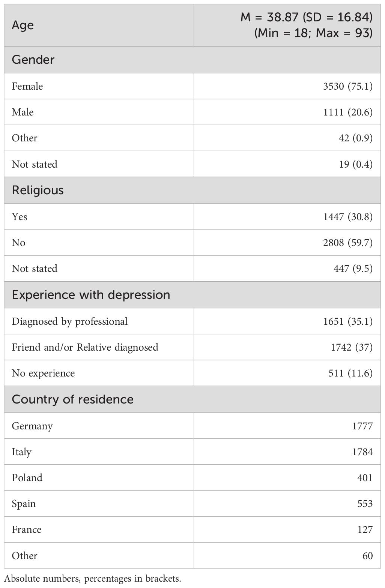Click the Religious section header
Screen dimensions: 385x588
[38, 190]
